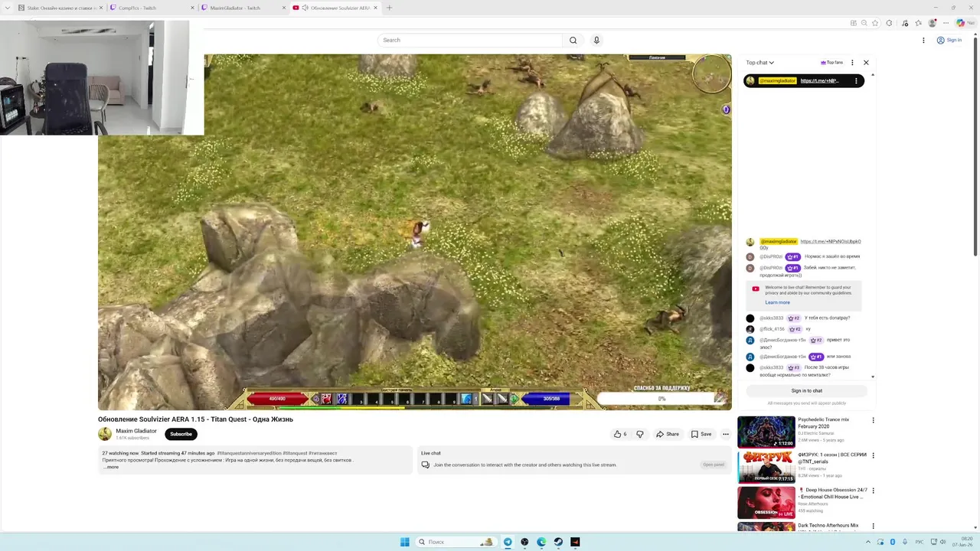
Task: Open options on the pinned chat message
Action: tap(856, 80)
